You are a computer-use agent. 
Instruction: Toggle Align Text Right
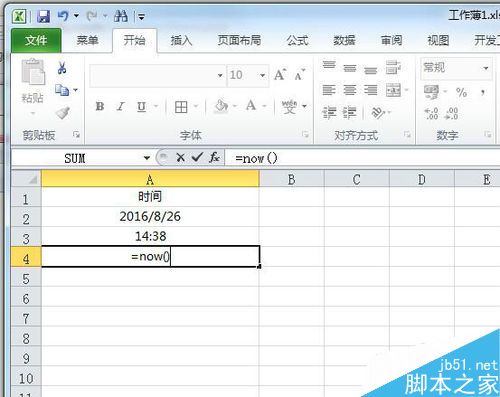(370, 90)
